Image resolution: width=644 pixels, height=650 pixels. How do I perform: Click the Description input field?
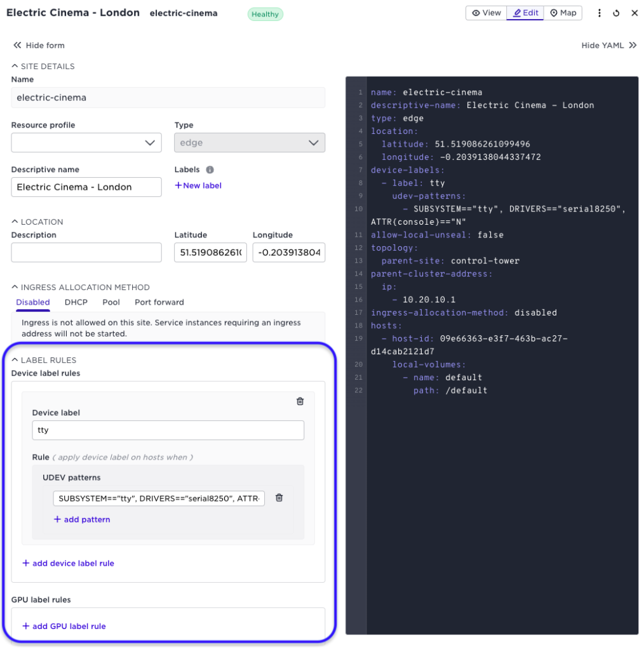[86, 252]
